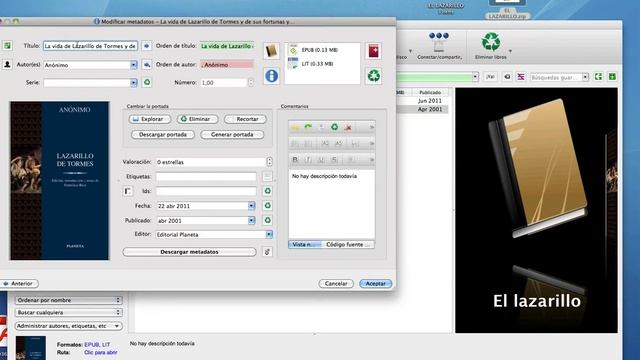Adjust the Número stepper
This screenshot has width=640, height=360.
tap(251, 82)
